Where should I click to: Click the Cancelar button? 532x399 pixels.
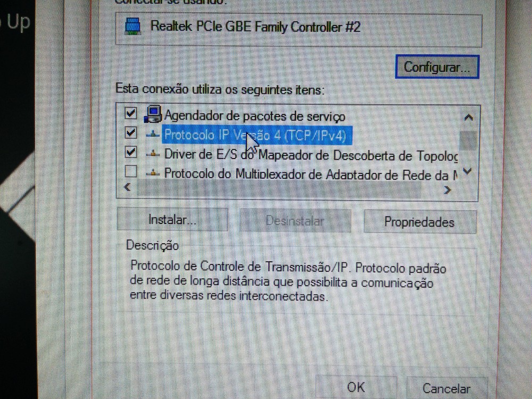pyautogui.click(x=446, y=389)
